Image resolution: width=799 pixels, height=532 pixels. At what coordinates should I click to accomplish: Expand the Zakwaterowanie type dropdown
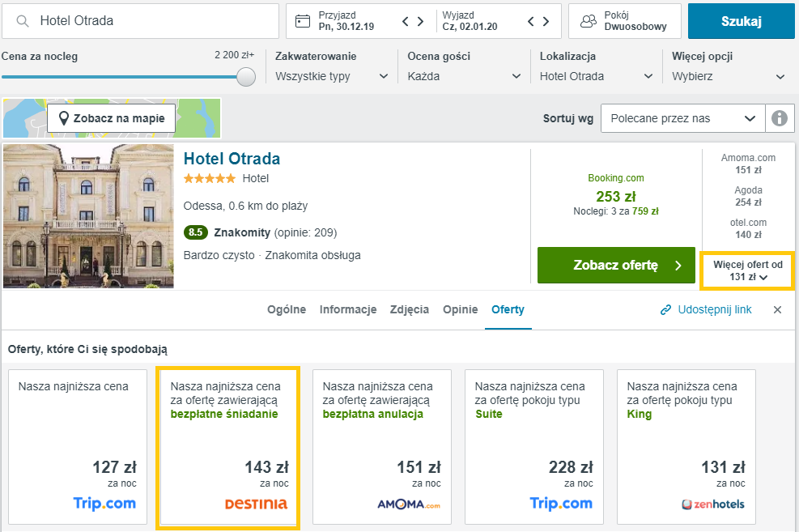pos(332,76)
